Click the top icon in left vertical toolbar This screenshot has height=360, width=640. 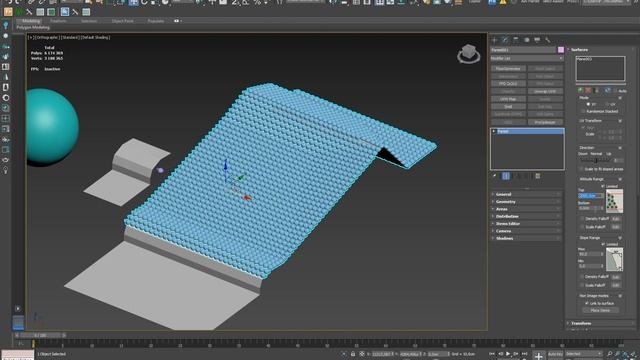click(6, 26)
